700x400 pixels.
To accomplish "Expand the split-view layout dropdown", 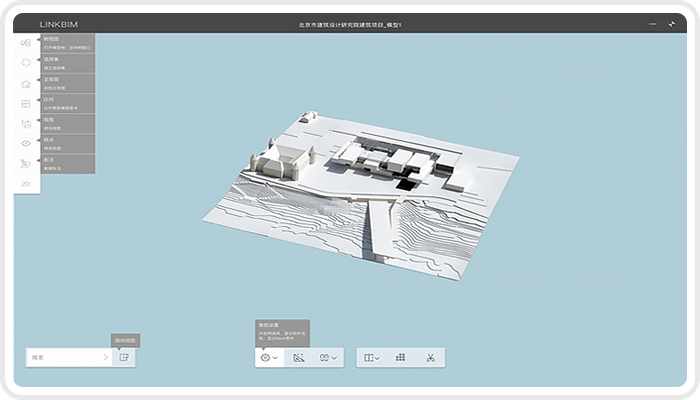I will coord(371,357).
